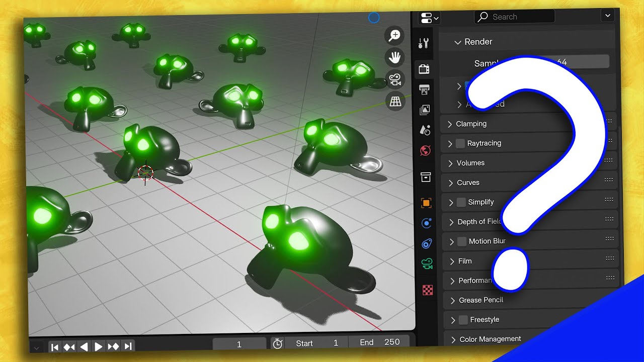
Task: Open the Object Constraints properties tab
Action: click(427, 244)
